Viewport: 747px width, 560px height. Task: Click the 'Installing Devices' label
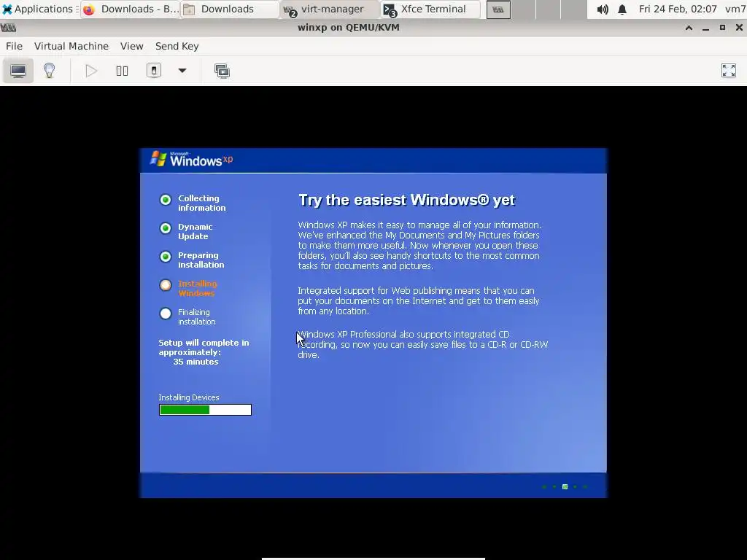[189, 397]
